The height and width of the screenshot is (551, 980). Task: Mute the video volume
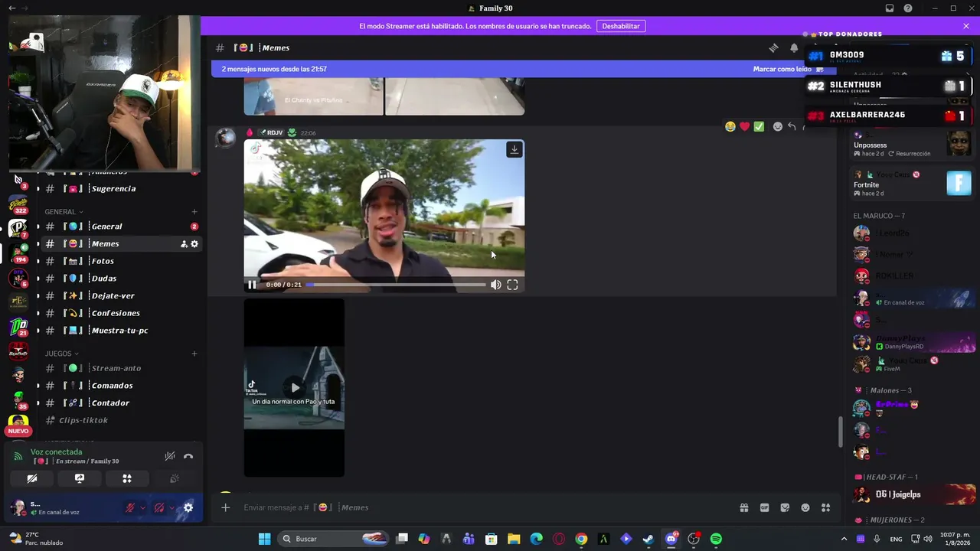(496, 285)
